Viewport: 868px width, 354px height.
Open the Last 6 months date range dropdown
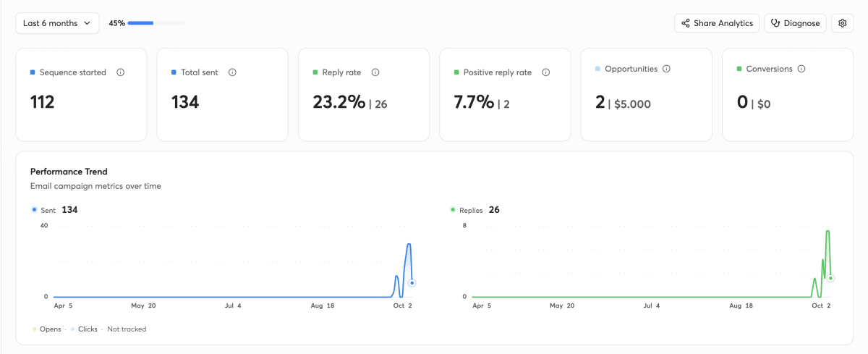(x=57, y=23)
